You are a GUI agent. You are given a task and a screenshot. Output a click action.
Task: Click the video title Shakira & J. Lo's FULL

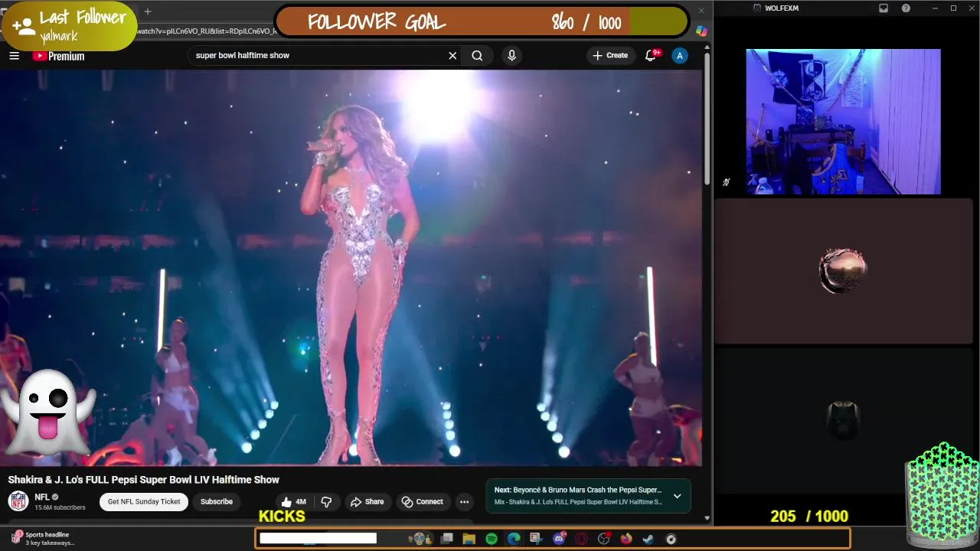[x=144, y=480]
